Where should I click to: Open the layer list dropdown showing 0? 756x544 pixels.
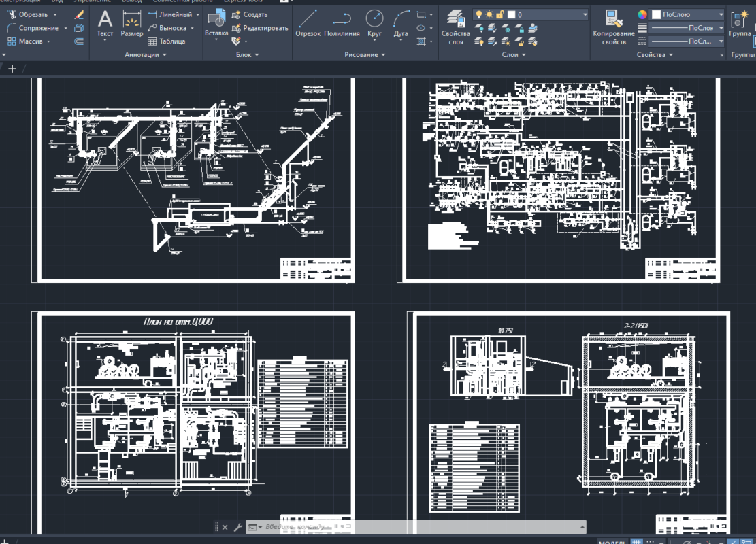pos(585,14)
